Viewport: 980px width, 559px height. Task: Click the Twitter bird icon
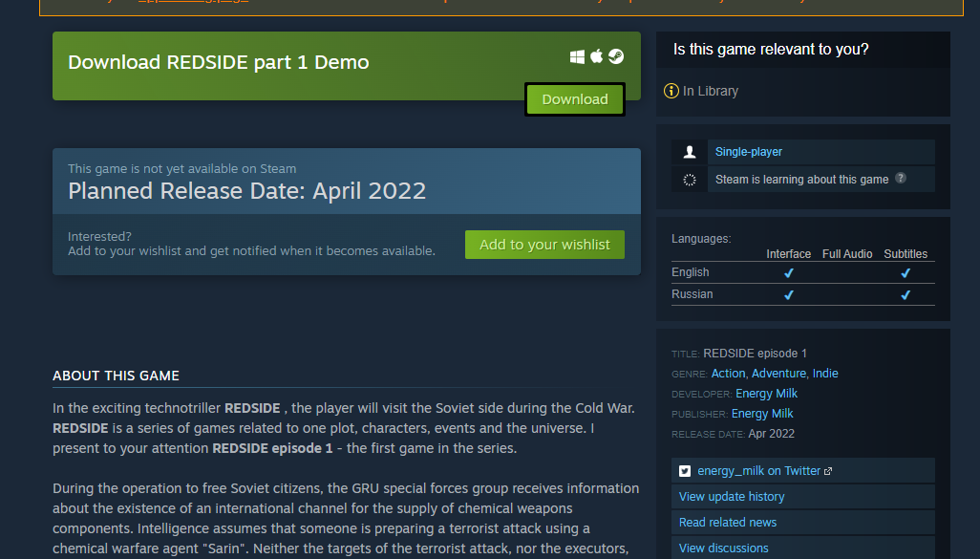[685, 471]
